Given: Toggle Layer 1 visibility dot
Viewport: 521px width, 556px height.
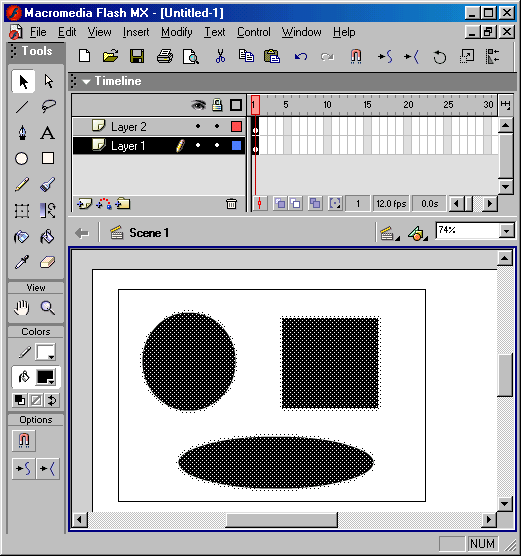Looking at the screenshot, I should [x=198, y=145].
